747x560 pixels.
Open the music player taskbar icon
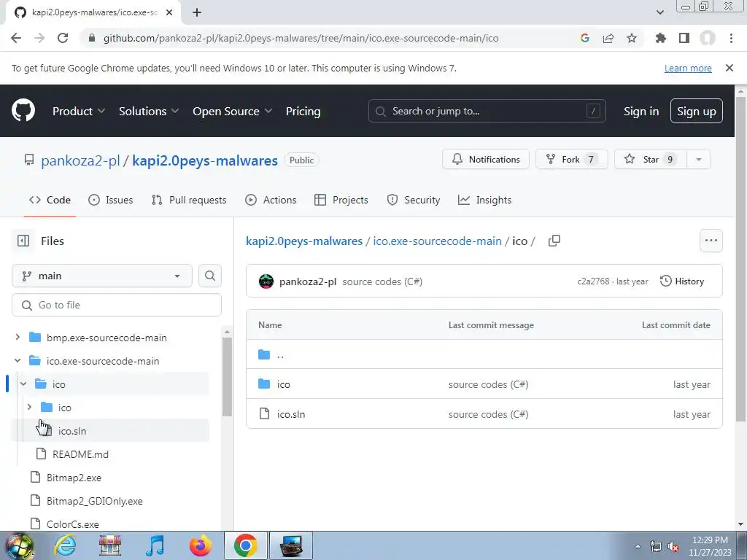(155, 545)
